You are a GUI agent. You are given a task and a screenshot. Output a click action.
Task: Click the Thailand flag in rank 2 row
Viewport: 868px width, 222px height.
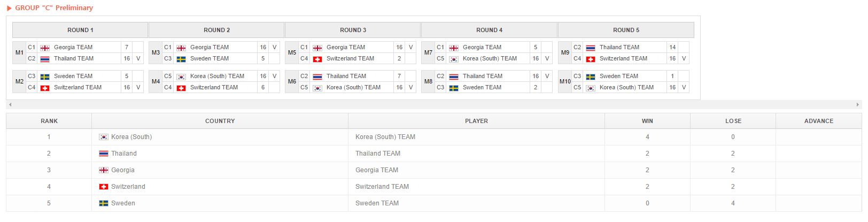tap(104, 154)
